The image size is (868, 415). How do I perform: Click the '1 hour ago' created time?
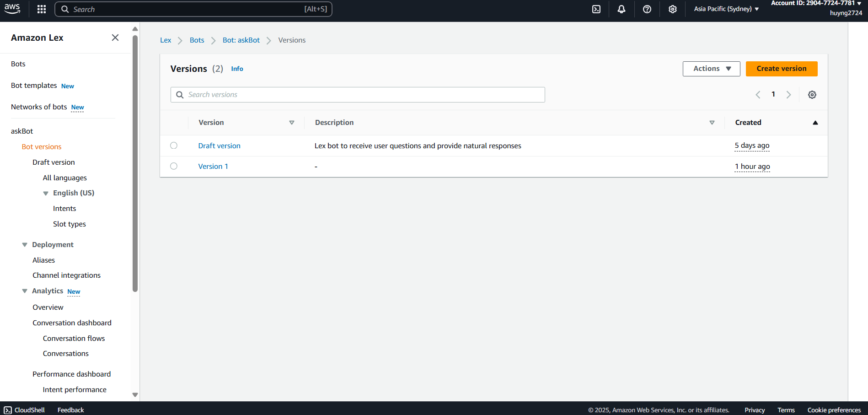[752, 167]
